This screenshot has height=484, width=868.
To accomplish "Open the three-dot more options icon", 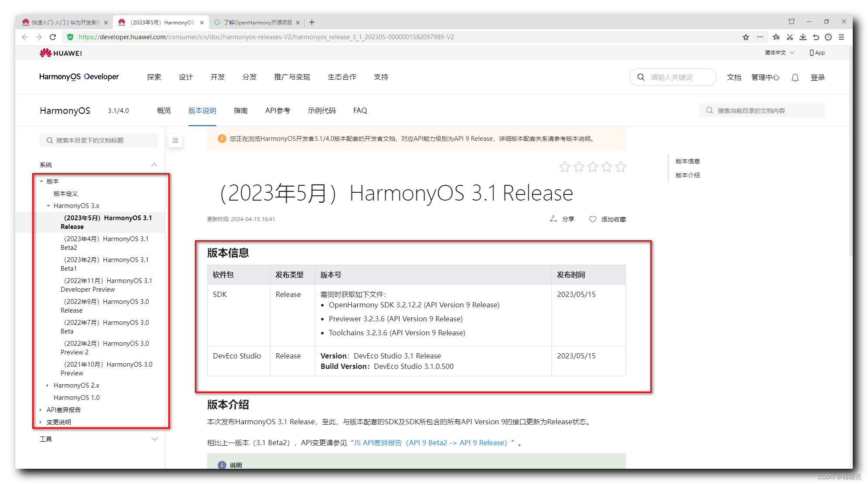I will (x=760, y=37).
